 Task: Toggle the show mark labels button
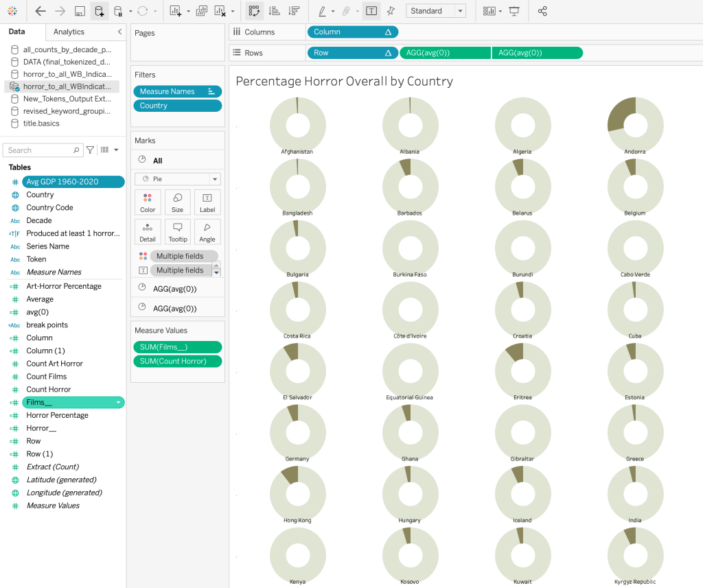[x=371, y=11]
